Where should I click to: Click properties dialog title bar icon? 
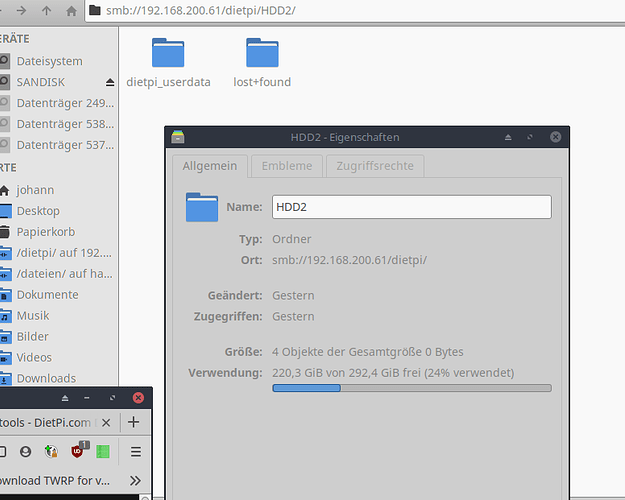point(178,137)
